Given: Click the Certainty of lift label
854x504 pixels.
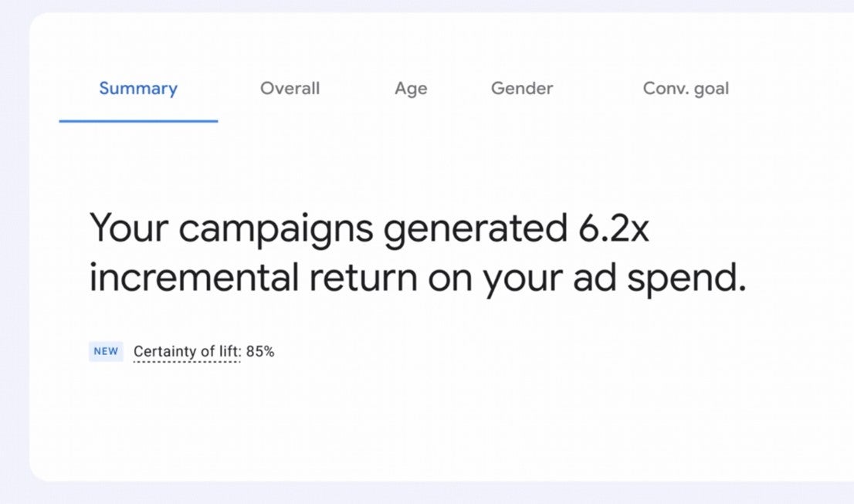Looking at the screenshot, I should [187, 352].
